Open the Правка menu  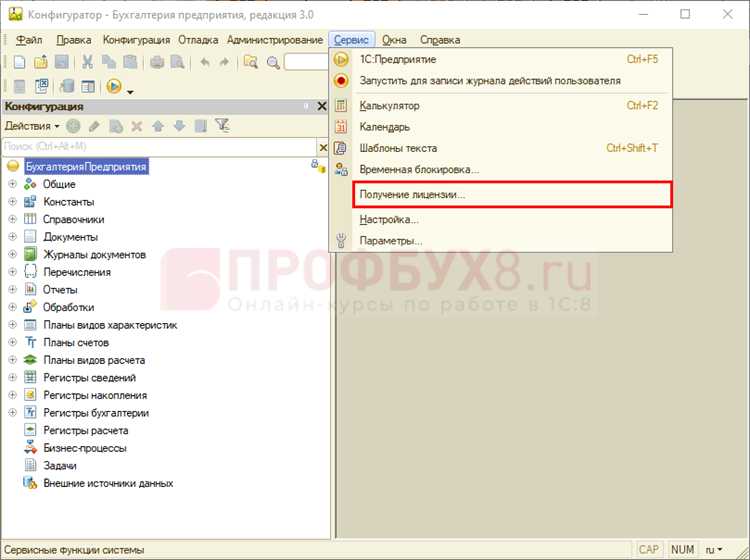74,40
